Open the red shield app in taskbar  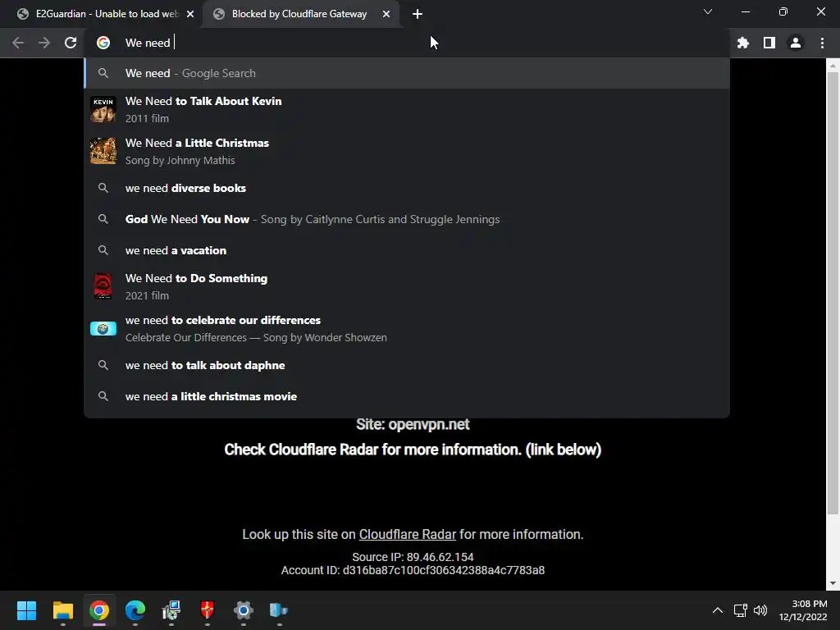208,610
